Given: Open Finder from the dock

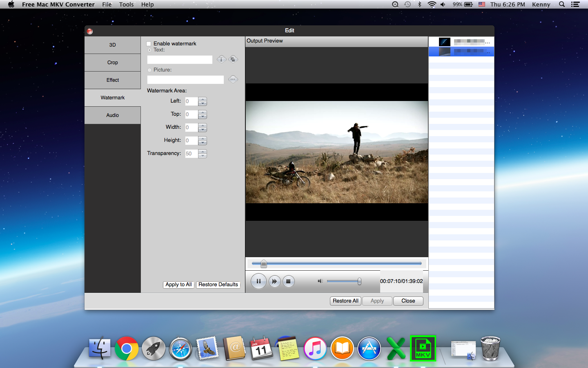Looking at the screenshot, I should [x=100, y=348].
